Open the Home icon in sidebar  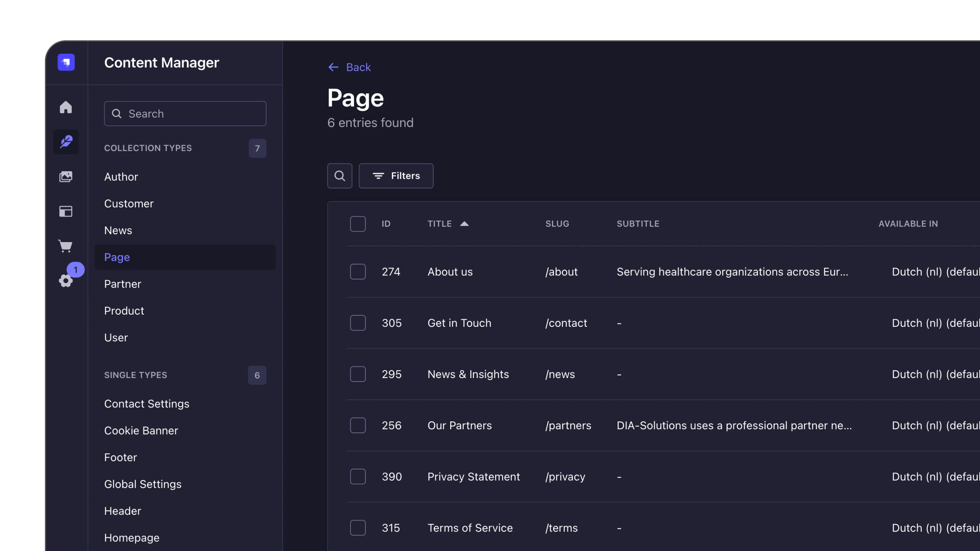pos(66,107)
